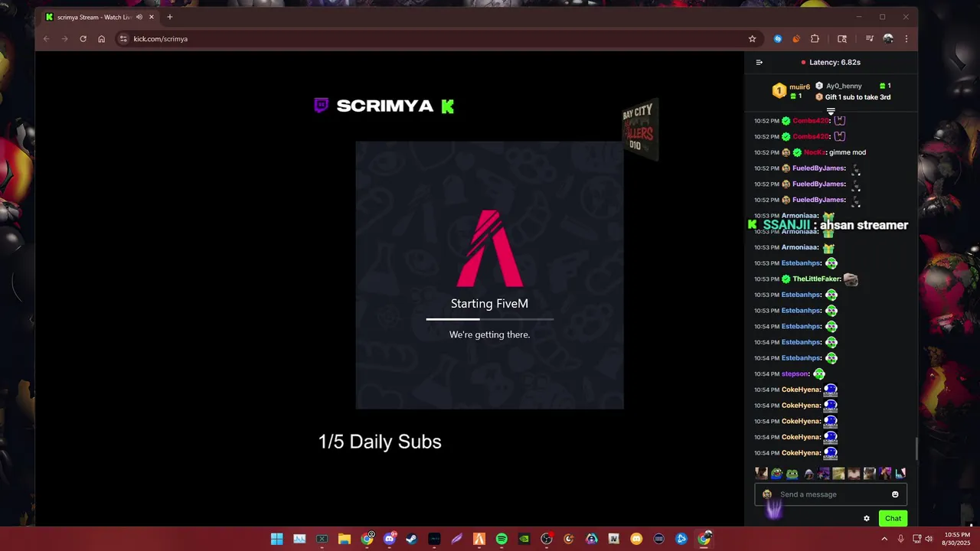Focus the Send a message input field
Screen dimensions: 980x551
(831, 494)
